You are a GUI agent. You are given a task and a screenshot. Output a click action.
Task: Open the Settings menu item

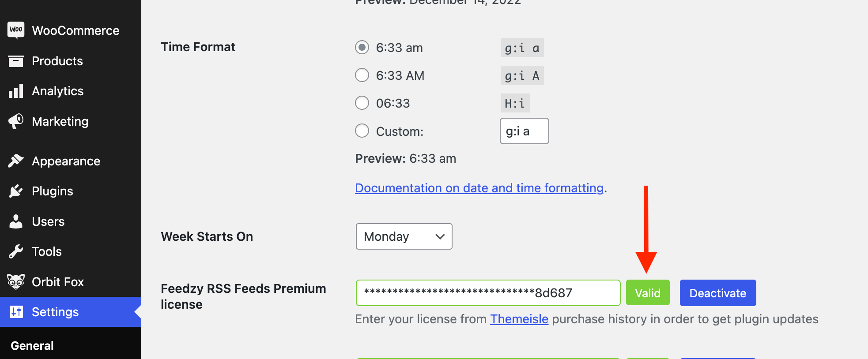55,312
